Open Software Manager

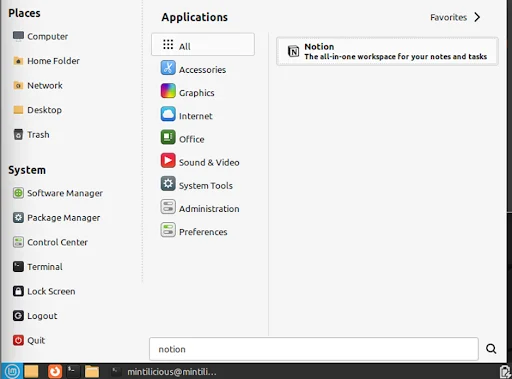(x=58, y=193)
